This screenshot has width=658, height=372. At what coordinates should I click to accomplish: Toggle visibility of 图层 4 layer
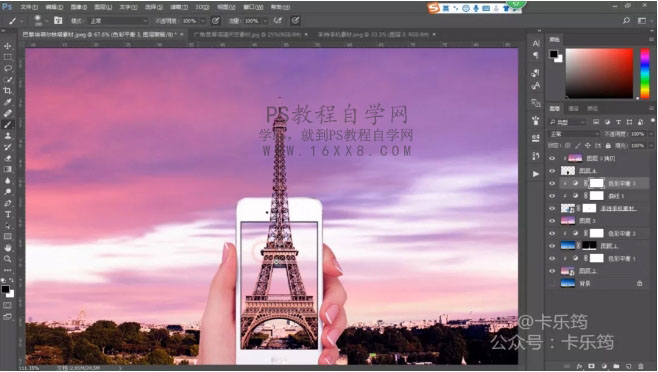tap(552, 171)
